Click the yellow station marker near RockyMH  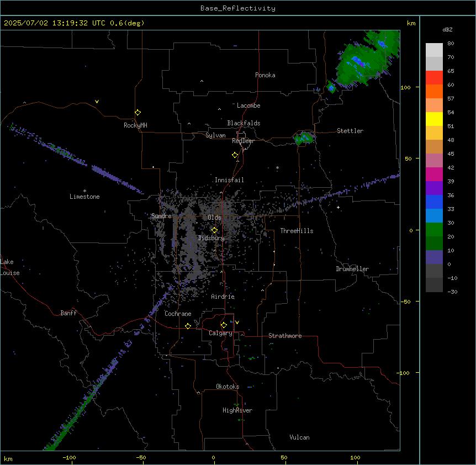(137, 112)
